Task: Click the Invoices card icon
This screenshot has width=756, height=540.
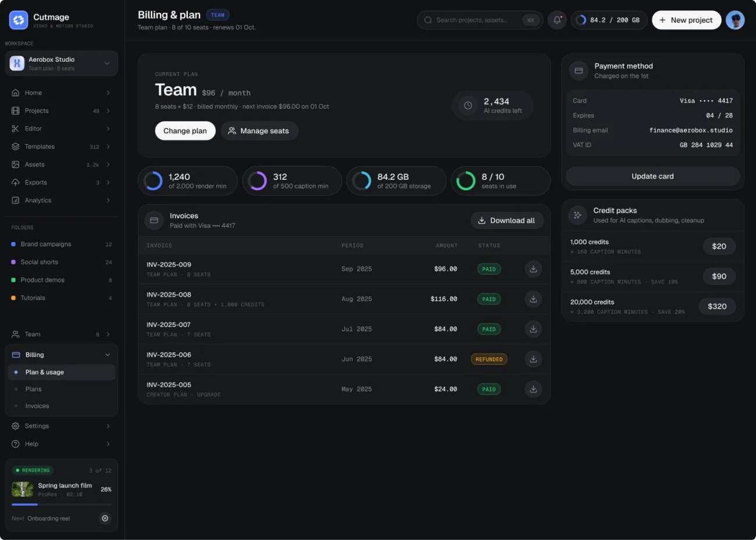Action: (154, 221)
